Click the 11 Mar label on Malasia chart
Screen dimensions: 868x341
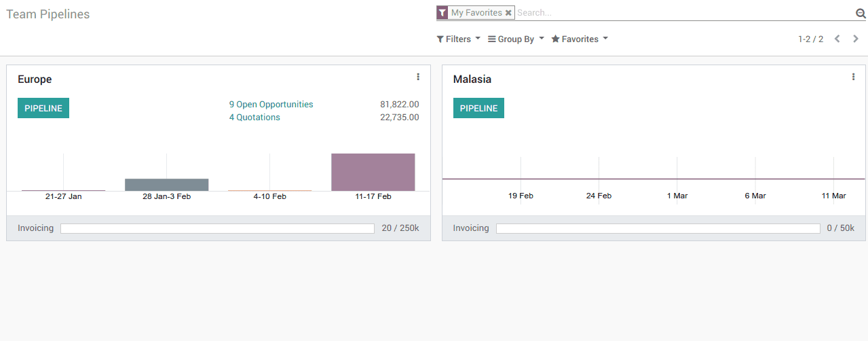tap(834, 196)
